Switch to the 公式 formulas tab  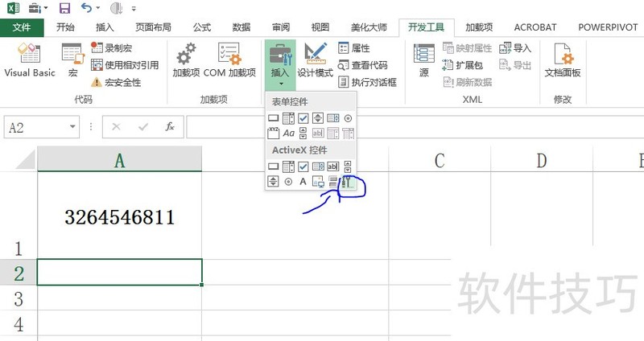pyautogui.click(x=202, y=27)
